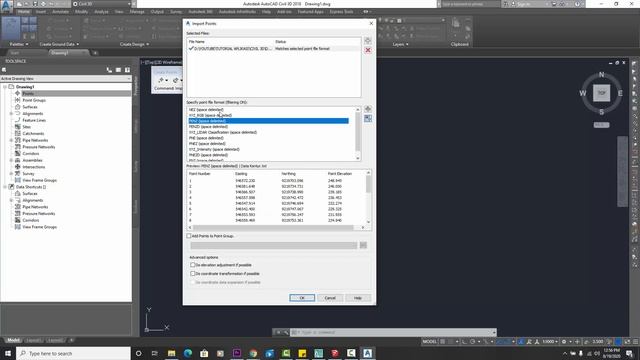The image size is (640, 360).
Task: Click the point group picker icon beside grey field
Action: click(x=363, y=245)
